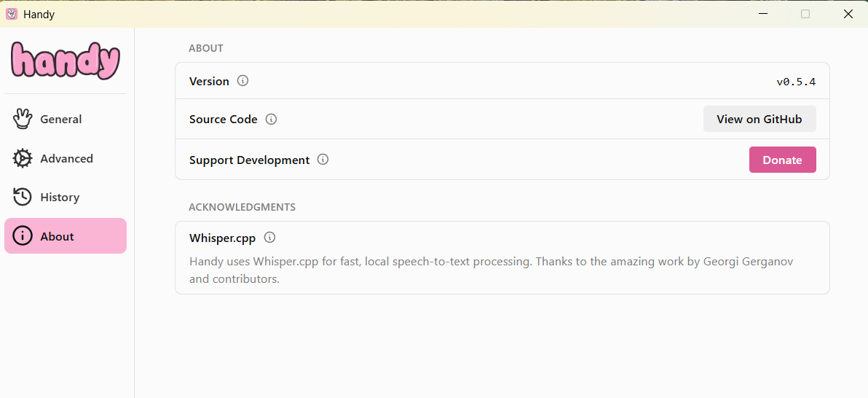The width and height of the screenshot is (868, 398).
Task: Click the info icon beside Source Code
Action: 271,119
